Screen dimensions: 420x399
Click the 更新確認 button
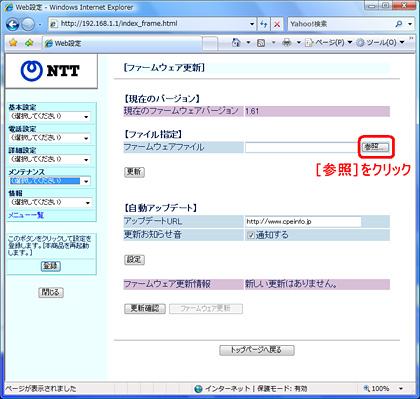(145, 308)
